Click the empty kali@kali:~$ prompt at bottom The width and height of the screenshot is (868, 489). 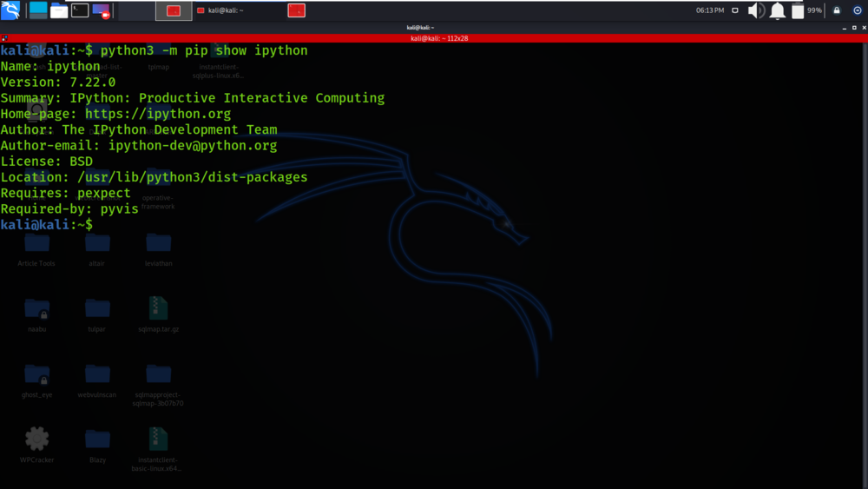click(x=47, y=225)
